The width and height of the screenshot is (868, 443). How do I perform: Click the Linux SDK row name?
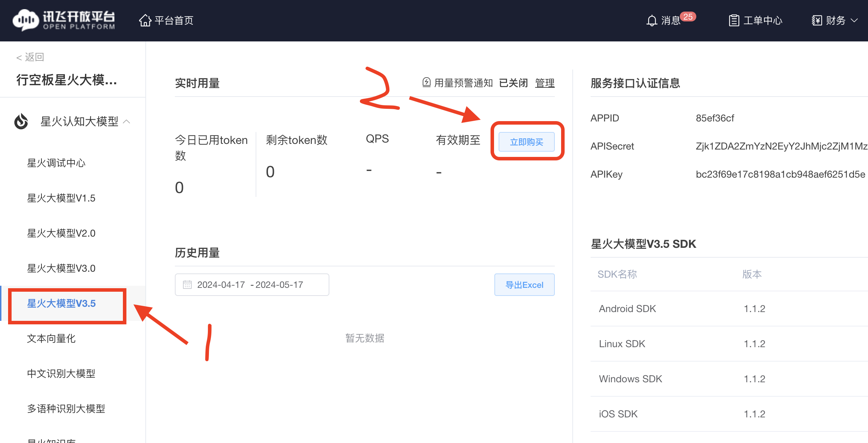pyautogui.click(x=622, y=344)
